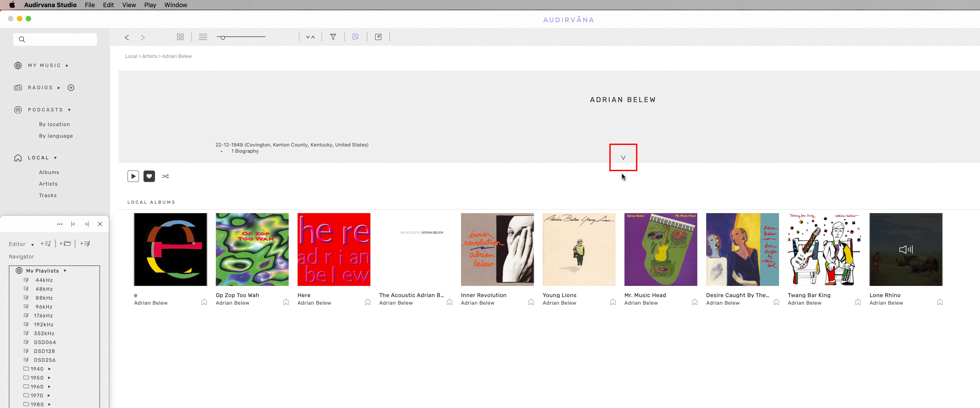Toggle sort order arrows button
The image size is (980, 408).
pos(310,37)
